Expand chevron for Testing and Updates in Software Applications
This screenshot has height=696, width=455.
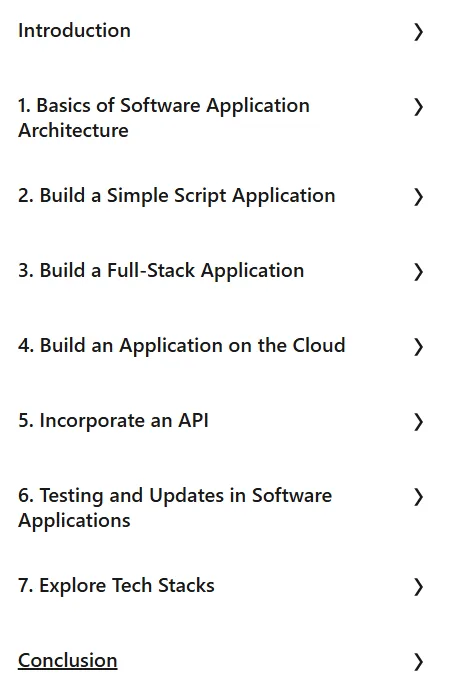point(418,497)
